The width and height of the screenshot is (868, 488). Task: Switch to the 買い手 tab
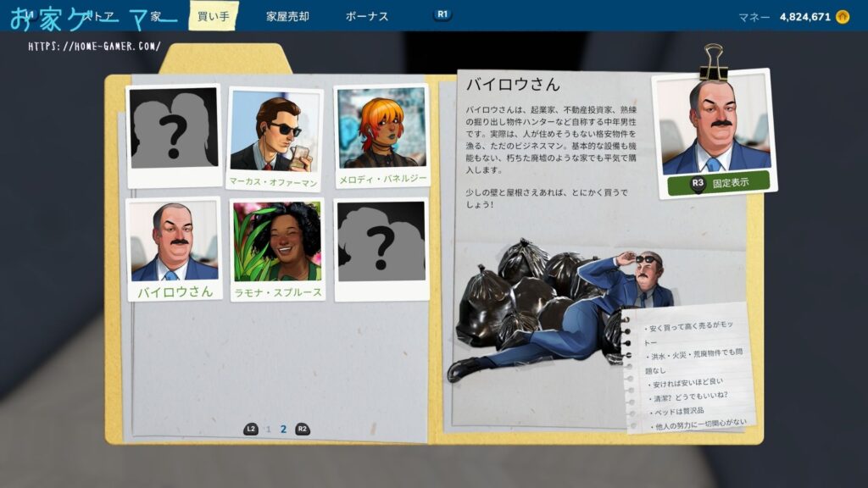[x=214, y=16]
